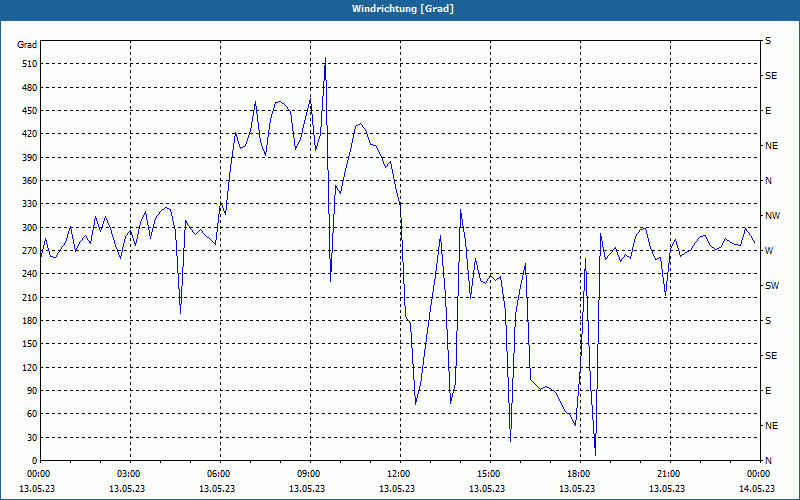Click the chart title "Windrichtung [Grad]"

click(x=403, y=9)
